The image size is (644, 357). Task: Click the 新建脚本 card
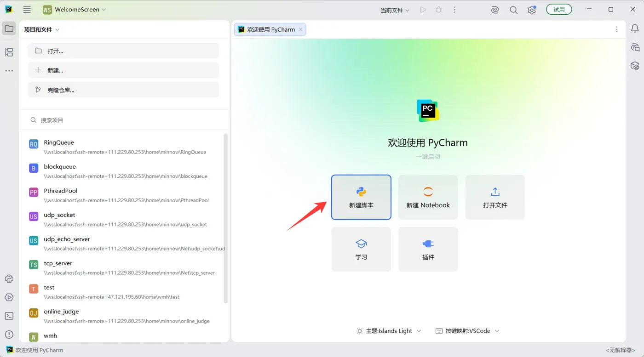361,197
